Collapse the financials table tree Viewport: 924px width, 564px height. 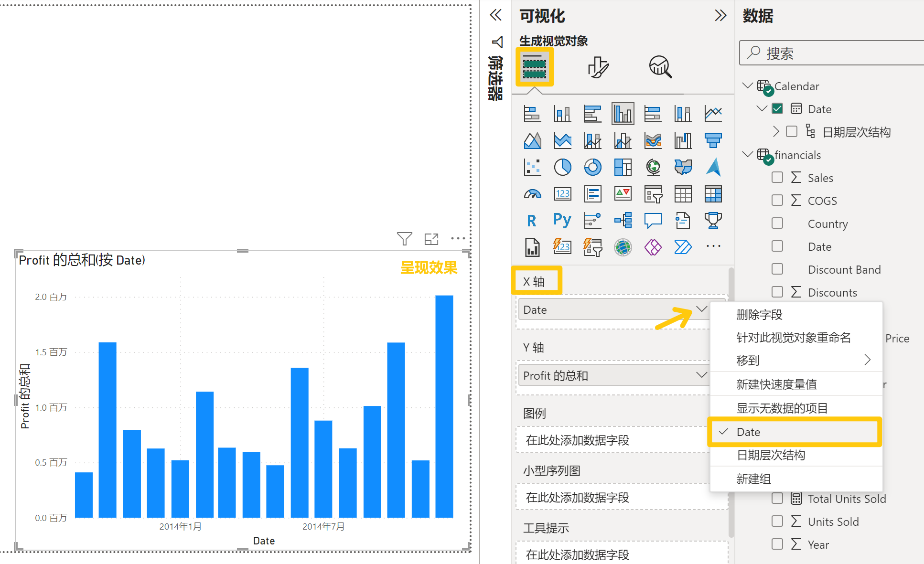pyautogui.click(x=747, y=154)
